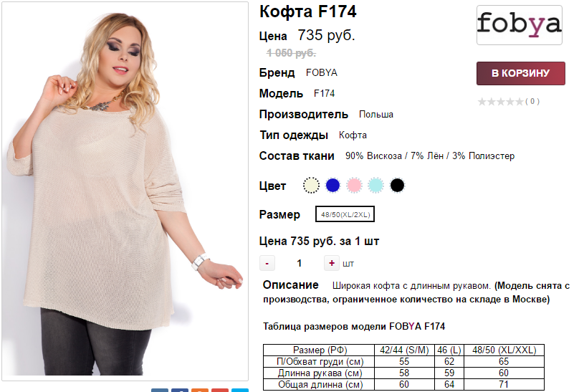Pick the light turquoise color swatch
579x392 pixels.
tap(375, 186)
